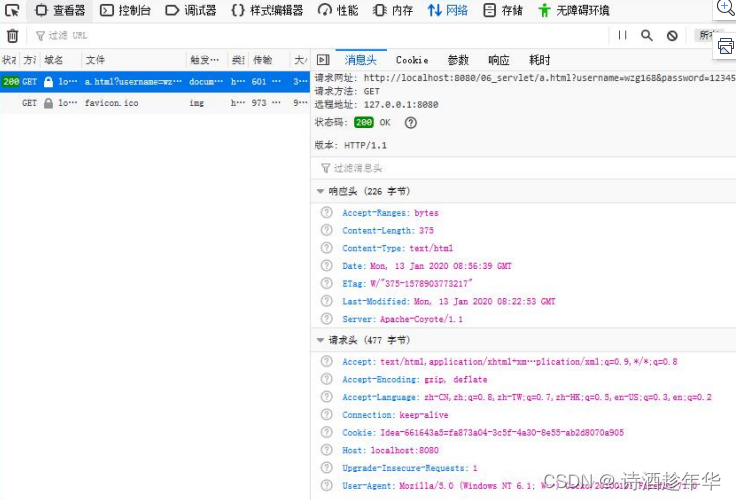Image resolution: width=736 pixels, height=500 pixels.
Task: Click lock icon on a.html row
Action: tap(48, 82)
